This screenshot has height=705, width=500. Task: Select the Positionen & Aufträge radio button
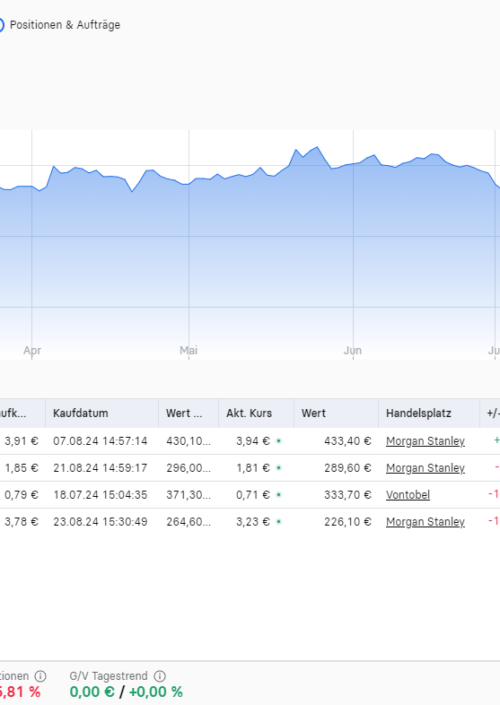(1, 25)
